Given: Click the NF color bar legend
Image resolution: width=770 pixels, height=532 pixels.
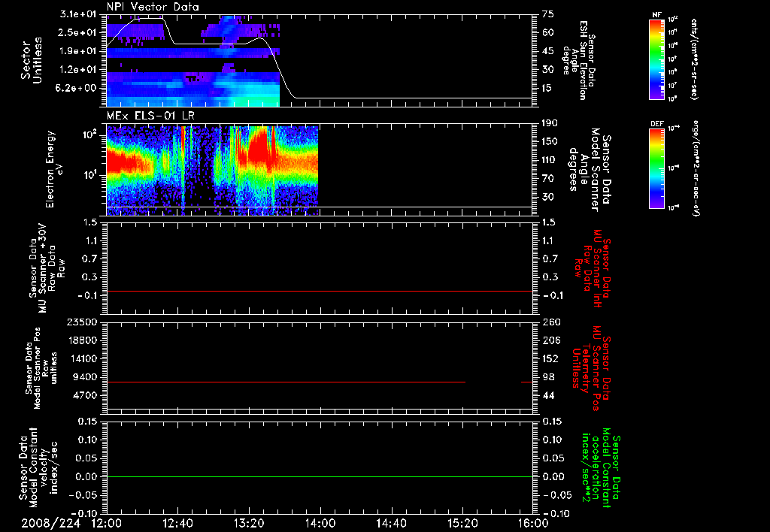Looking at the screenshot, I should [657, 59].
